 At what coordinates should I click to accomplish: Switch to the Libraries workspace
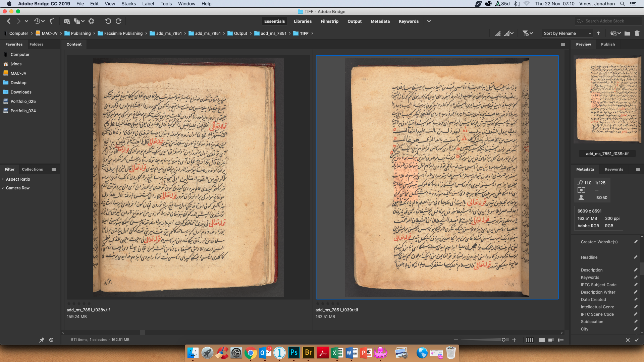(303, 21)
